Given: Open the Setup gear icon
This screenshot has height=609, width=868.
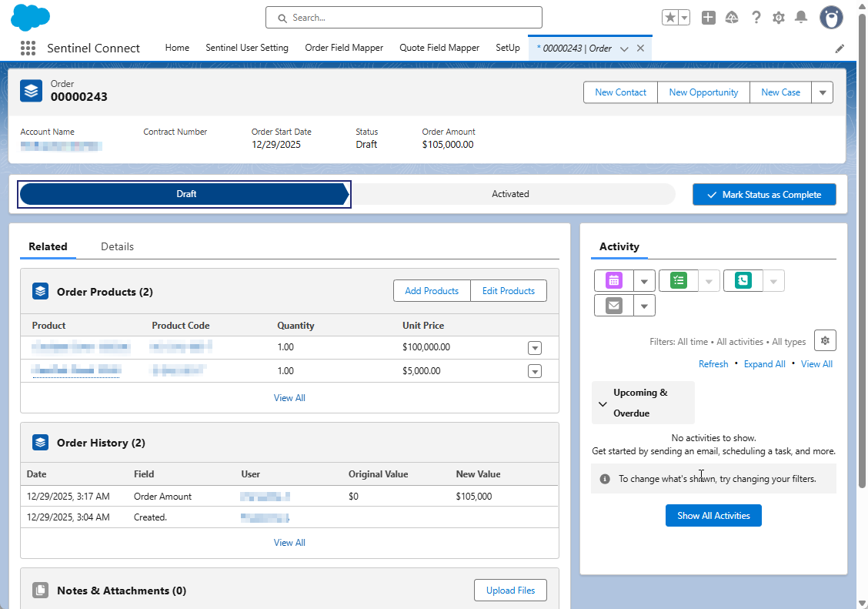Looking at the screenshot, I should click(x=779, y=18).
